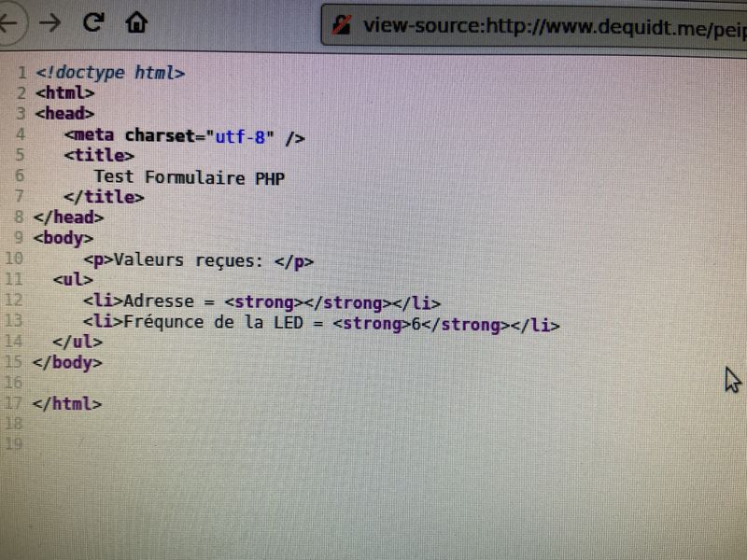Image resolution: width=747 pixels, height=560 pixels.
Task: Click the browser back arrow
Action: 9,22
